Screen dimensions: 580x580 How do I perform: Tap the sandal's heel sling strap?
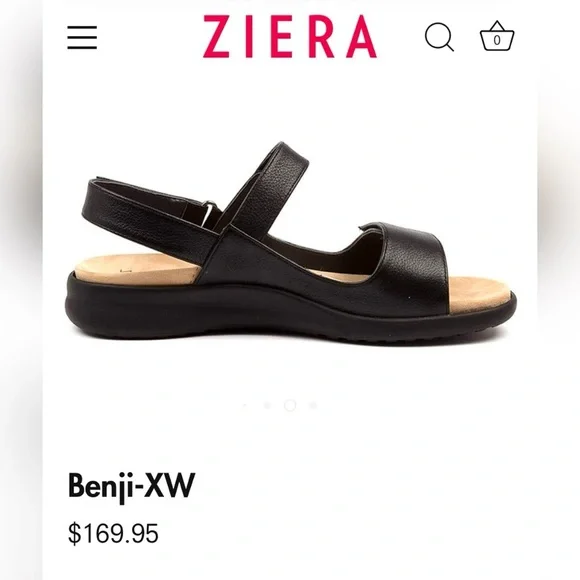(148, 213)
